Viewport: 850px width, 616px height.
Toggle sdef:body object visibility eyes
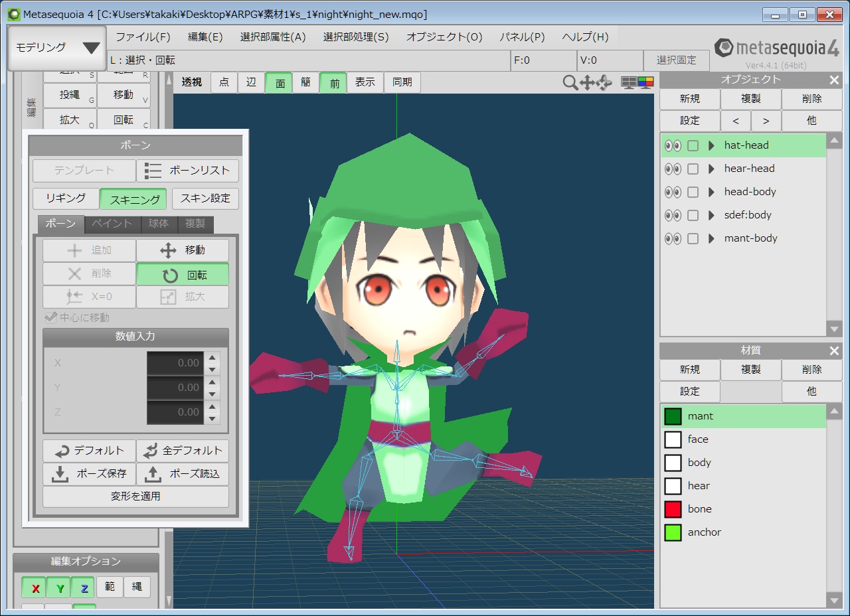coord(673,215)
